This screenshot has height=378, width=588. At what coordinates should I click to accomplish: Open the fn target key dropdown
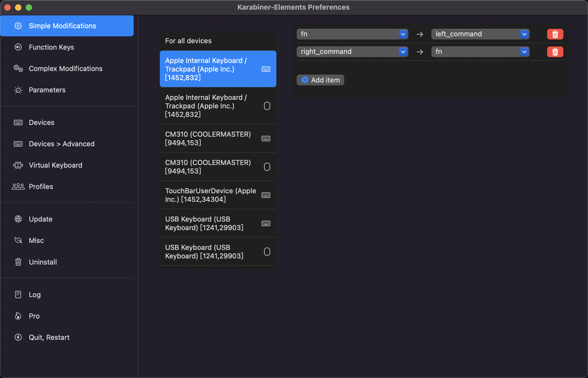(x=480, y=52)
